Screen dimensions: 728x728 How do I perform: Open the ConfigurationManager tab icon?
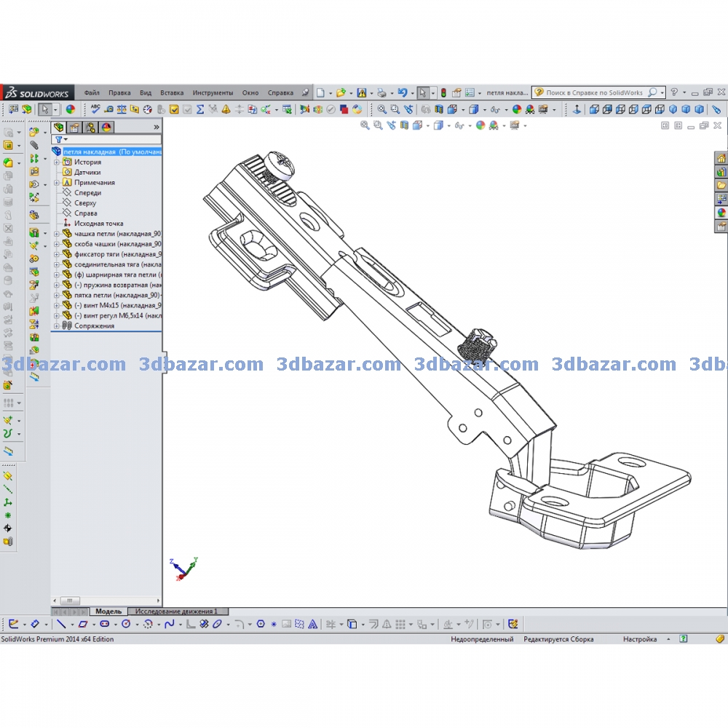[90, 127]
